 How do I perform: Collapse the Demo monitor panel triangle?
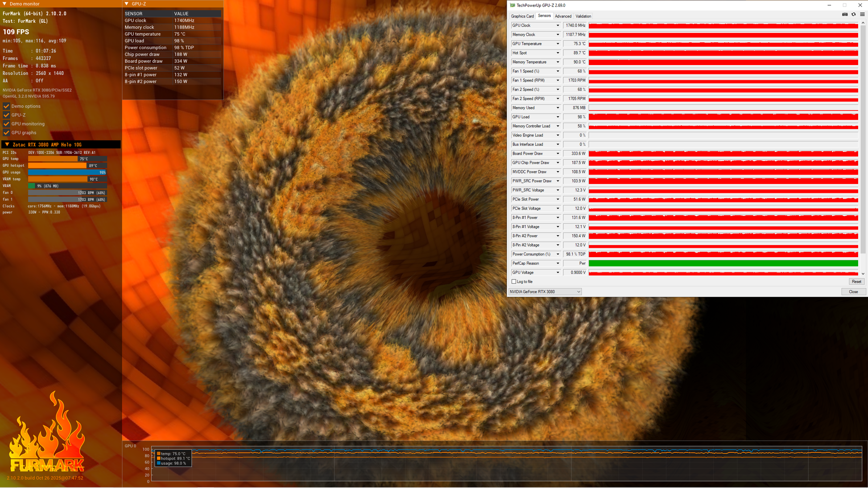(x=4, y=4)
